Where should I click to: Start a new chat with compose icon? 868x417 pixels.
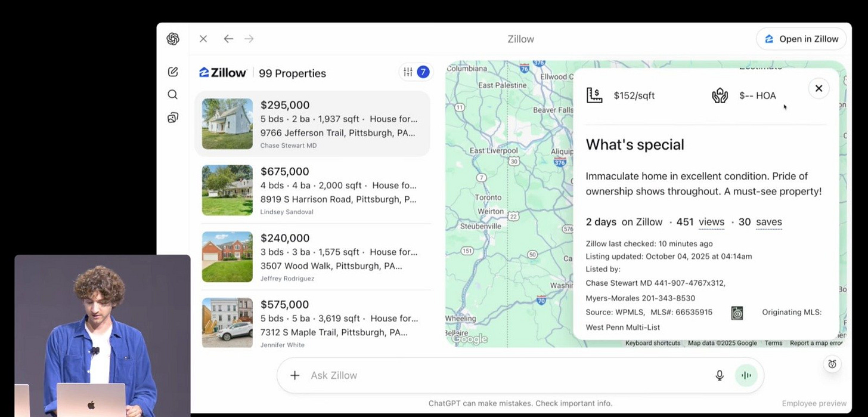tap(173, 72)
